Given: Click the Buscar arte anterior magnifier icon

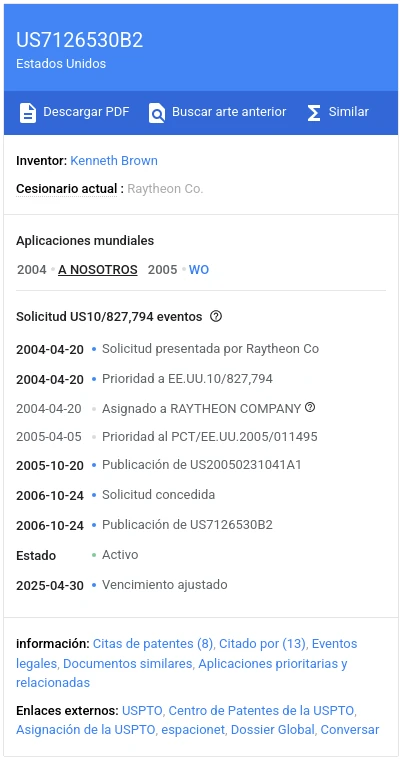Looking at the screenshot, I should point(157,113).
